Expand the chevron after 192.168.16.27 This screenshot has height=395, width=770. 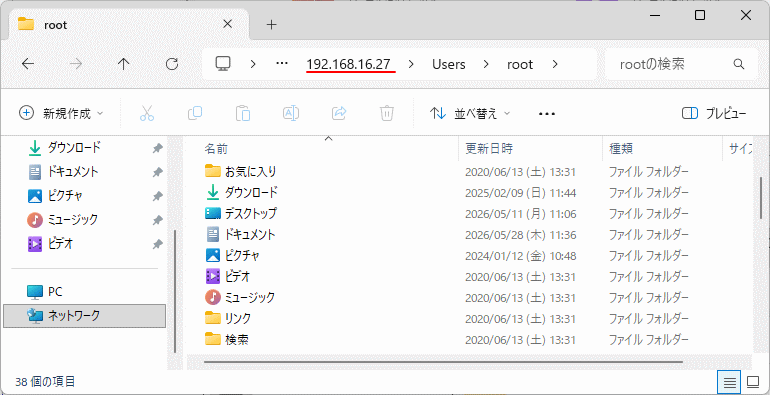(x=411, y=64)
